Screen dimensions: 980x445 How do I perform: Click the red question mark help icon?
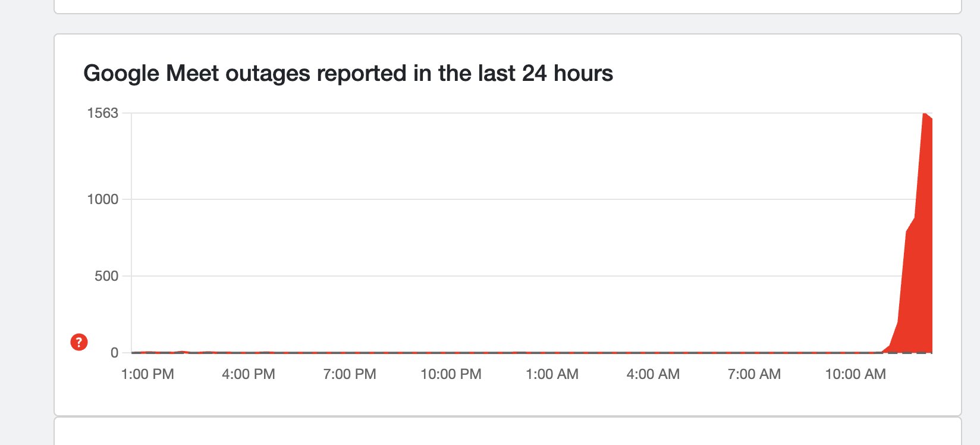79,342
